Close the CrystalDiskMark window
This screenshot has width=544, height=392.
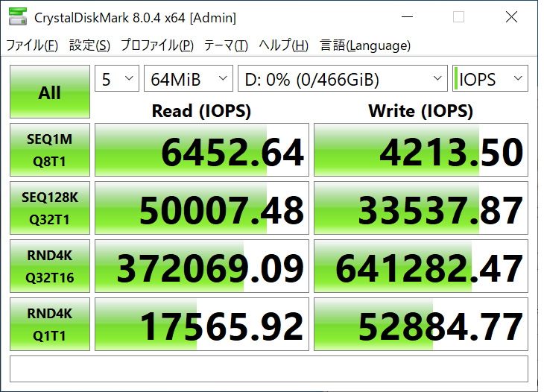(511, 16)
